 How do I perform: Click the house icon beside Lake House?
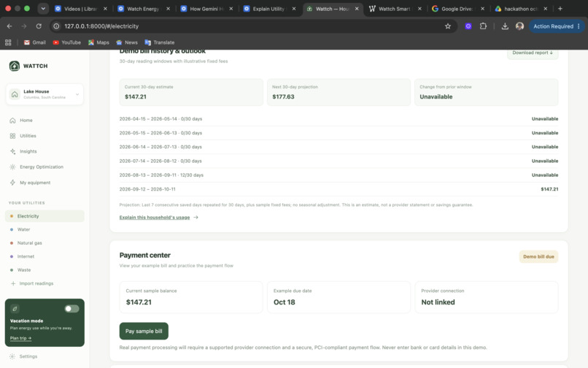pyautogui.click(x=15, y=94)
